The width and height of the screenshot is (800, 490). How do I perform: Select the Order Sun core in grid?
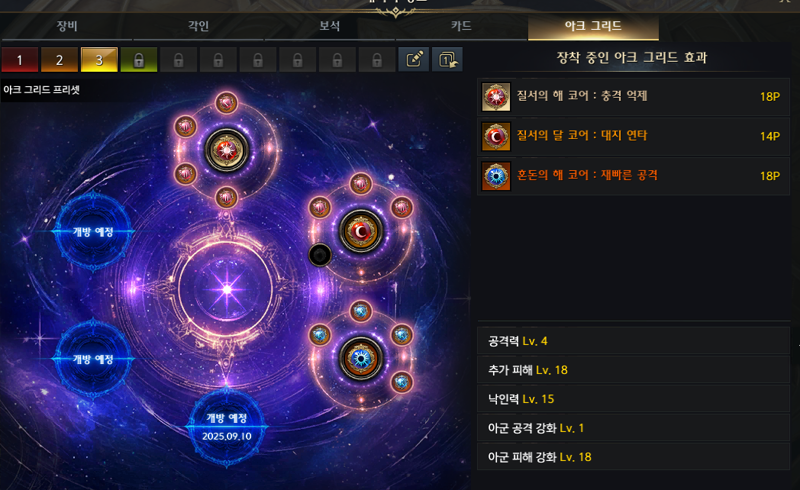(227, 150)
